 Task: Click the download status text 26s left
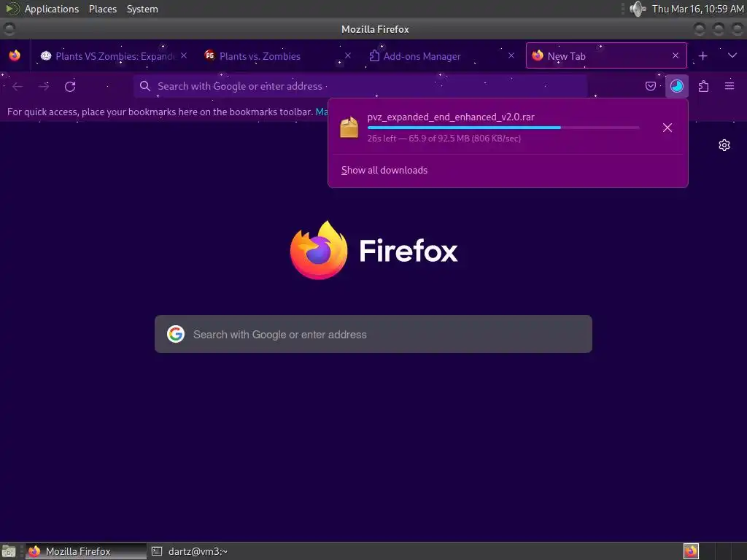pos(444,139)
